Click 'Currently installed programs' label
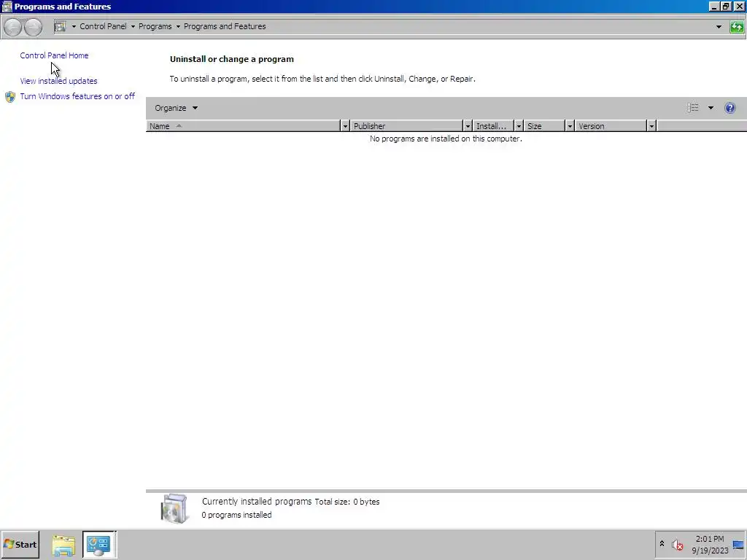 pos(257,502)
